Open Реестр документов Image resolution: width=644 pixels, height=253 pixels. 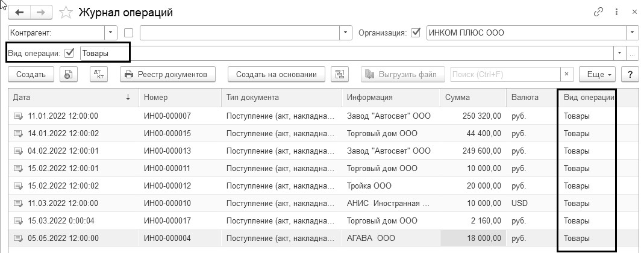(x=167, y=74)
